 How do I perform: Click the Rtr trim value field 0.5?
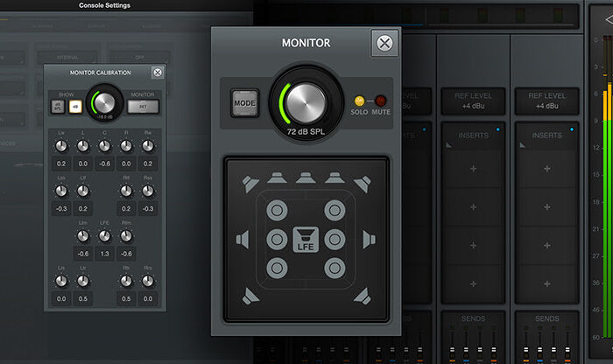[x=126, y=298]
